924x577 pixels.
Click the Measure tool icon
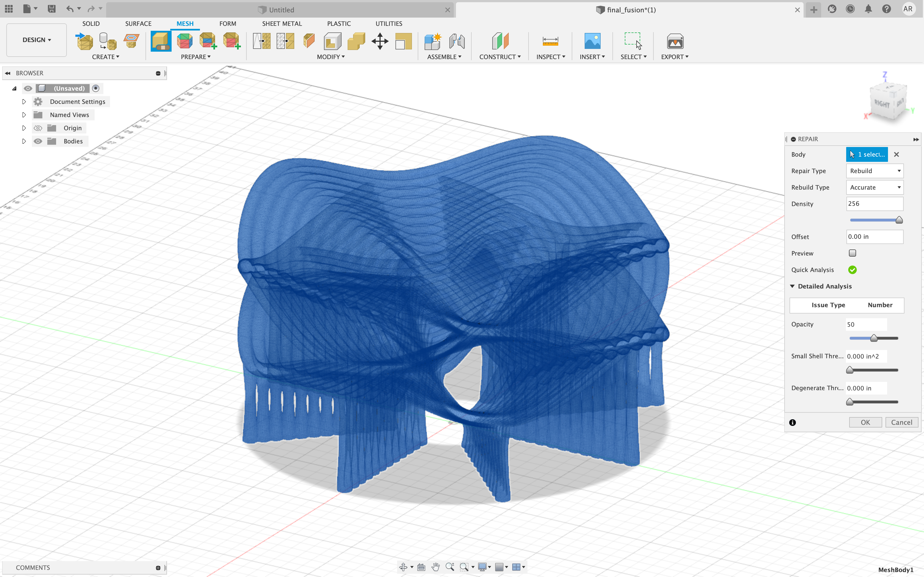pyautogui.click(x=550, y=41)
